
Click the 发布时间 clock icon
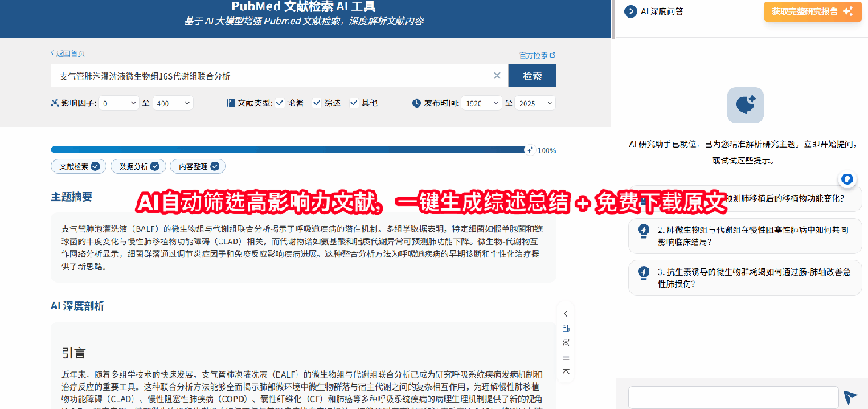[x=417, y=103]
